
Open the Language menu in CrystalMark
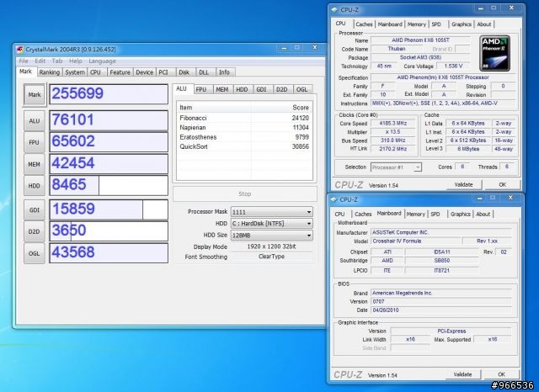click(x=102, y=61)
